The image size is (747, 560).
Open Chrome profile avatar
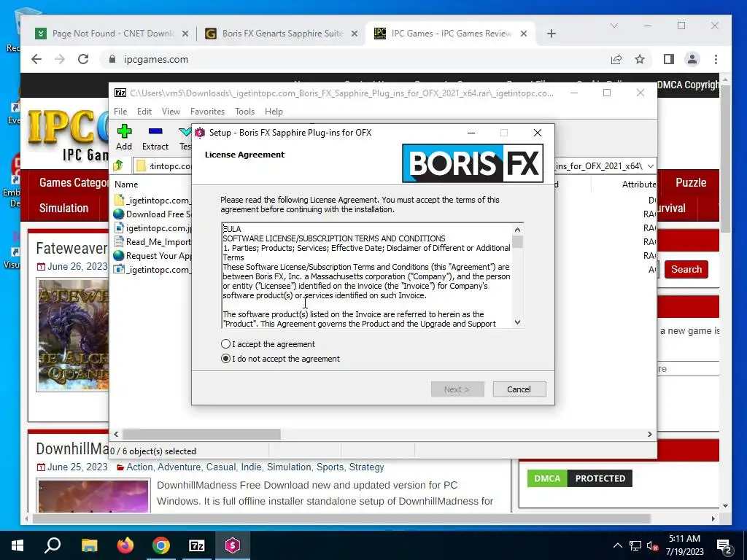(692, 59)
